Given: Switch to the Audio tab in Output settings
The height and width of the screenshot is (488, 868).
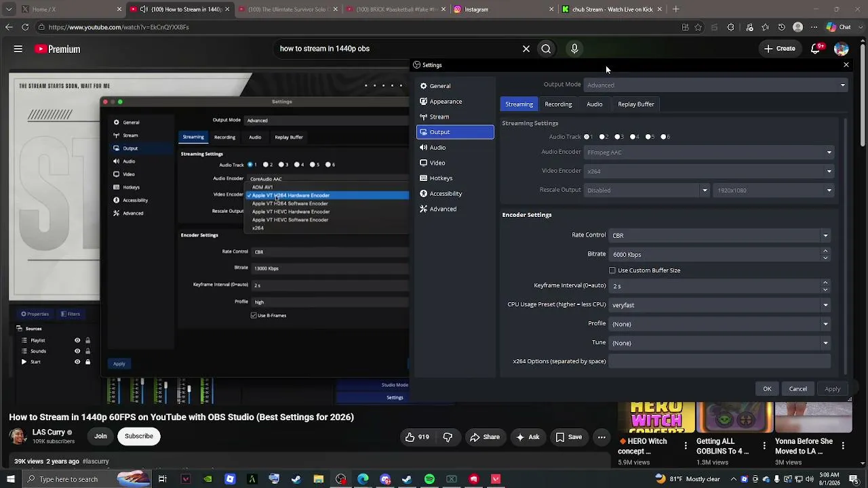Looking at the screenshot, I should (x=595, y=104).
